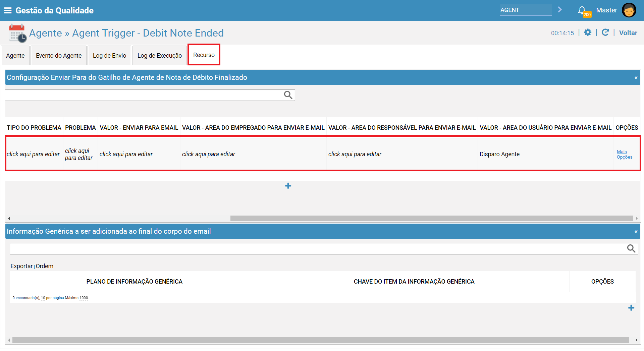Open the Log de Envio tab

[110, 55]
